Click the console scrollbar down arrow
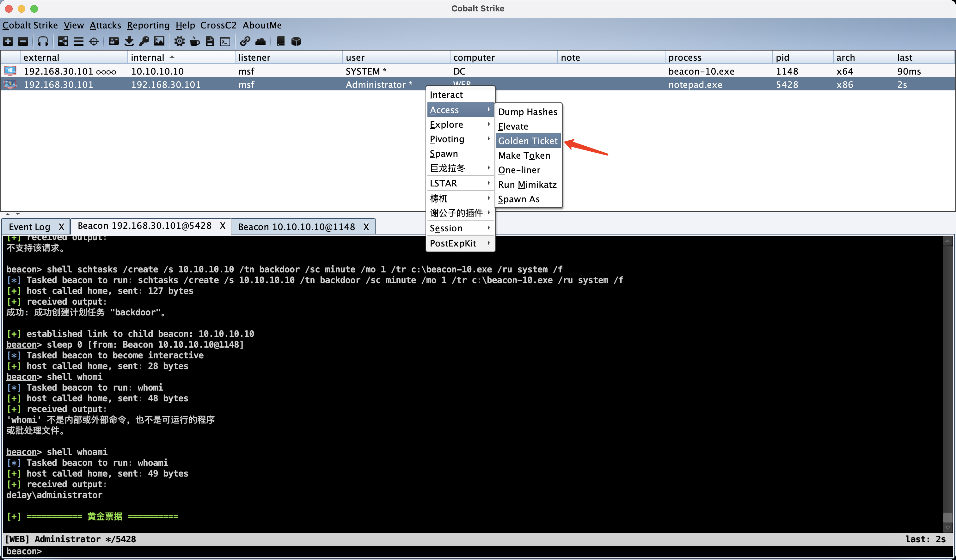956x560 pixels. (947, 527)
